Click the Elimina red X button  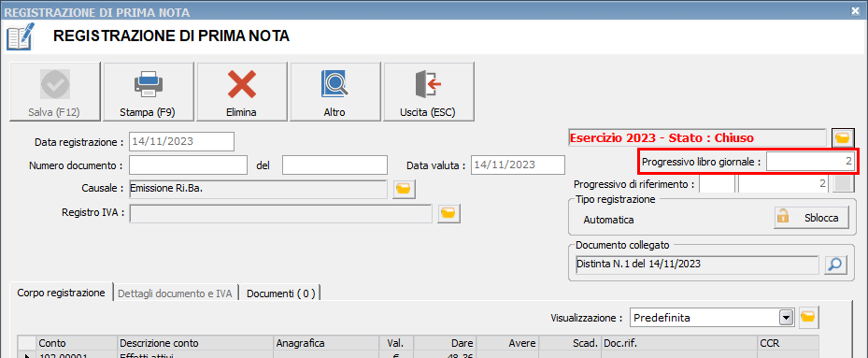pyautogui.click(x=241, y=92)
